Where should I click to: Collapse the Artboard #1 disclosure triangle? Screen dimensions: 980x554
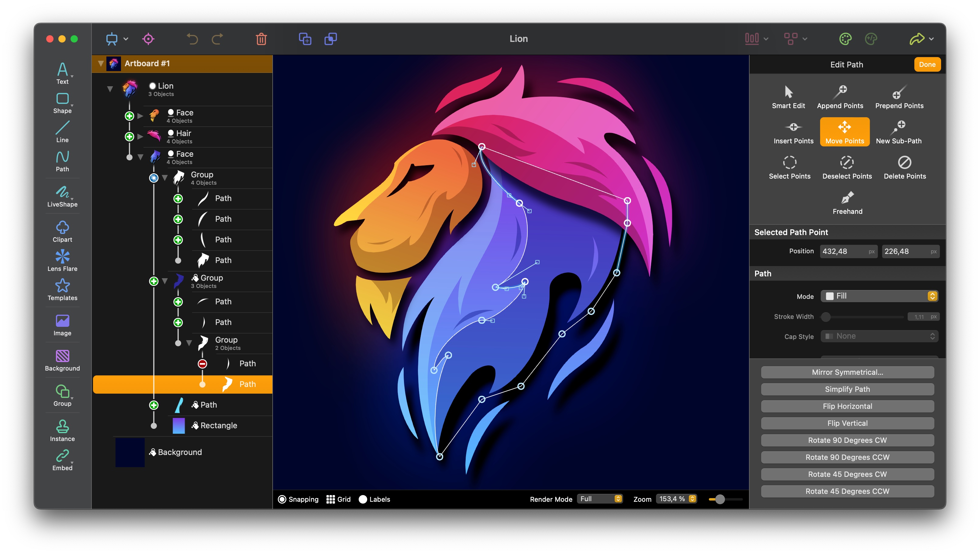pyautogui.click(x=101, y=63)
